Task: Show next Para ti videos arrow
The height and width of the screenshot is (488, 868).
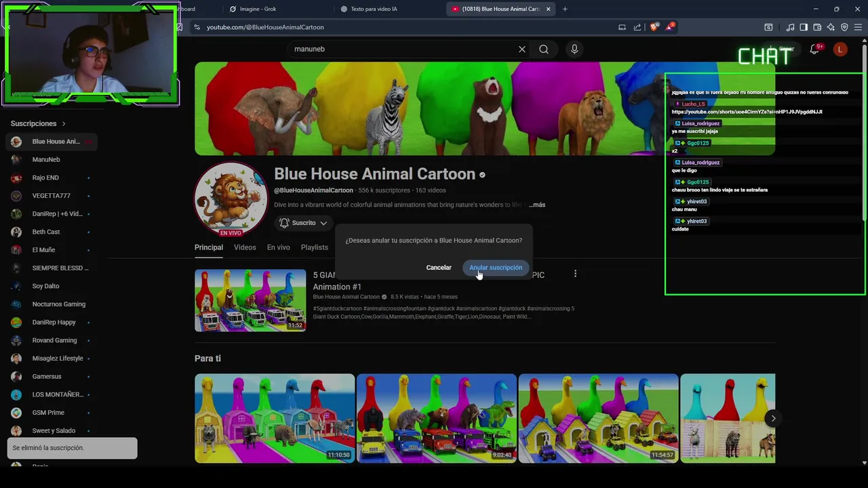Action: point(773,418)
